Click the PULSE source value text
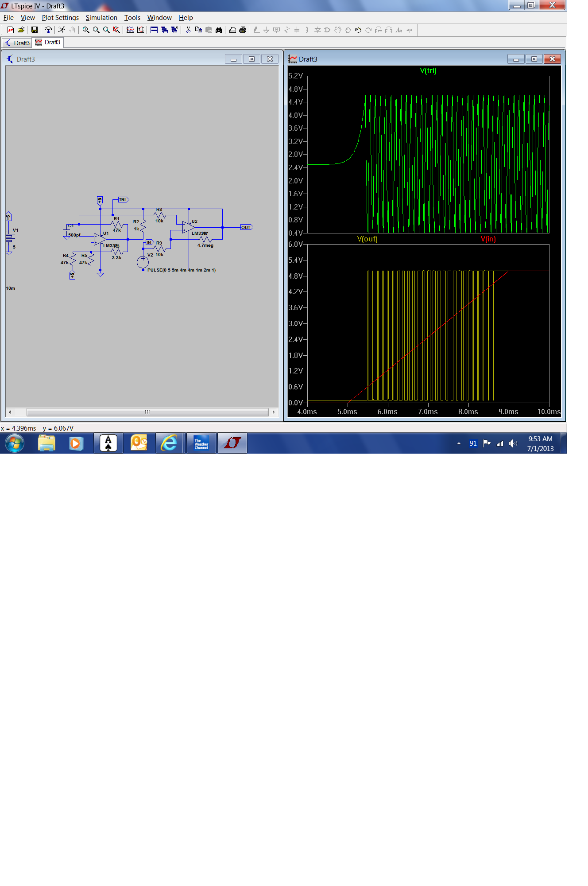This screenshot has height=886, width=588. 182,270
